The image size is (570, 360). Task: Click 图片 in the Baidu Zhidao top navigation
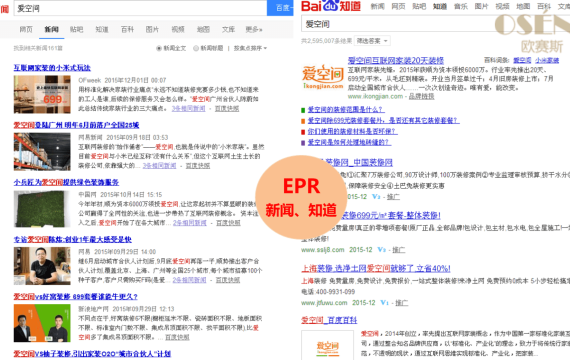click(482, 7)
